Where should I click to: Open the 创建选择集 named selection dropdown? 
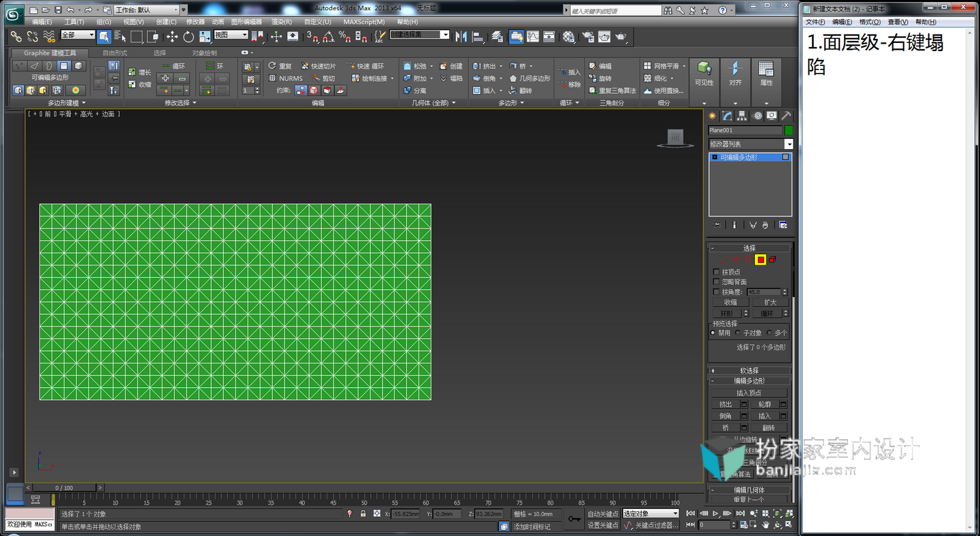point(420,35)
